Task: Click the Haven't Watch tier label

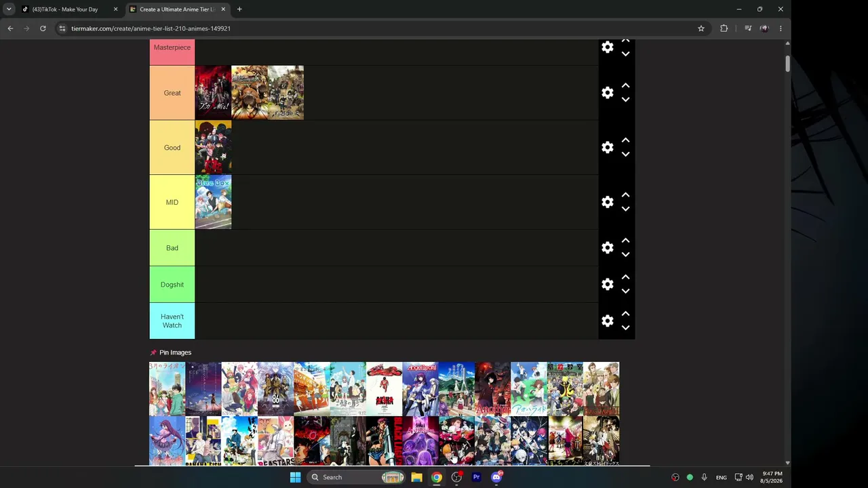Action: point(172,321)
